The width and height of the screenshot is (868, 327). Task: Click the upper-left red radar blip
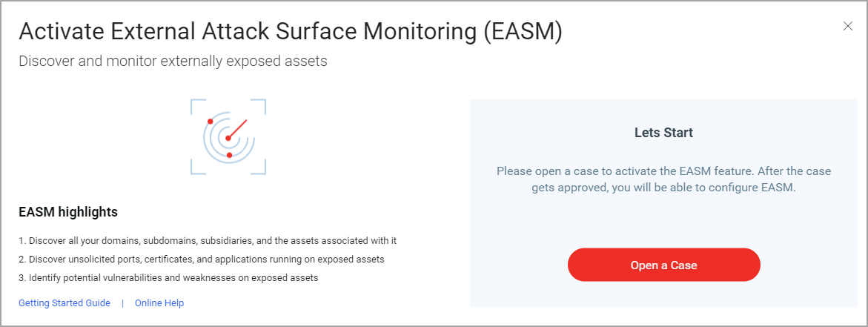(210, 121)
